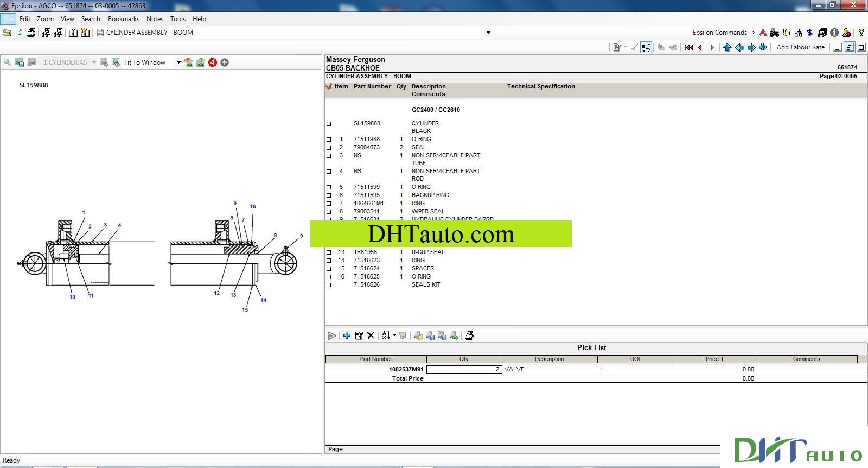Click the book tree view icon
Screen dimensions: 868x468
[19, 33]
